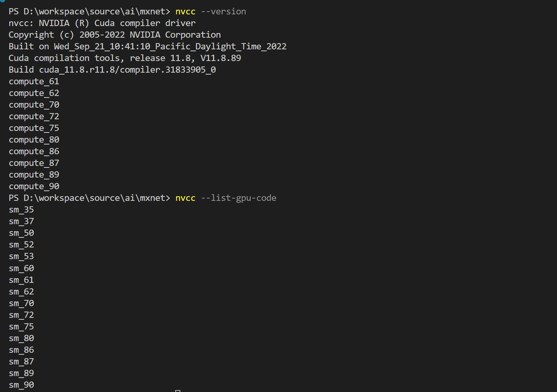
Task: Click the first PowerShell prompt path
Action: coord(89,12)
